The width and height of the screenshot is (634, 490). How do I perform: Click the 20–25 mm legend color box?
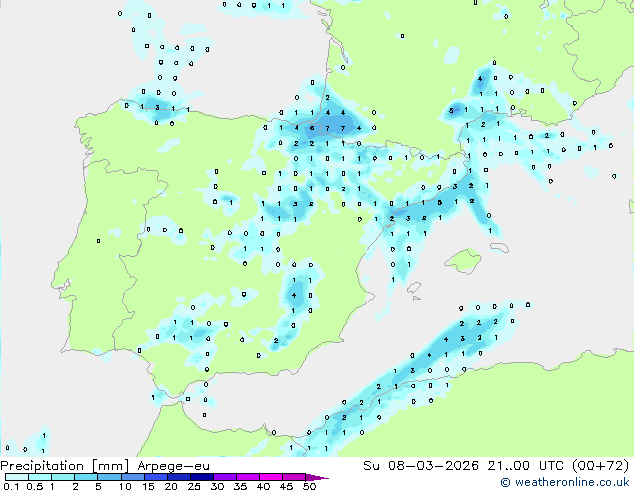coord(179,477)
